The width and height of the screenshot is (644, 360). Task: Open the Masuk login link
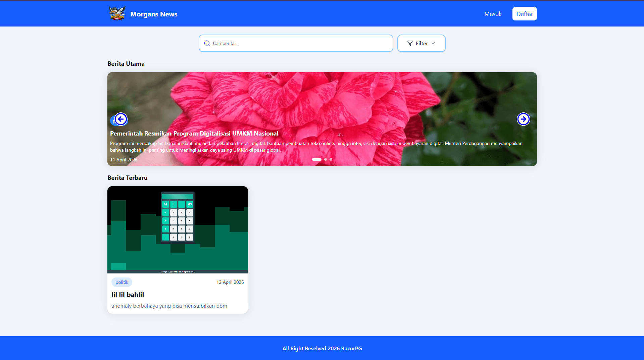(493, 14)
